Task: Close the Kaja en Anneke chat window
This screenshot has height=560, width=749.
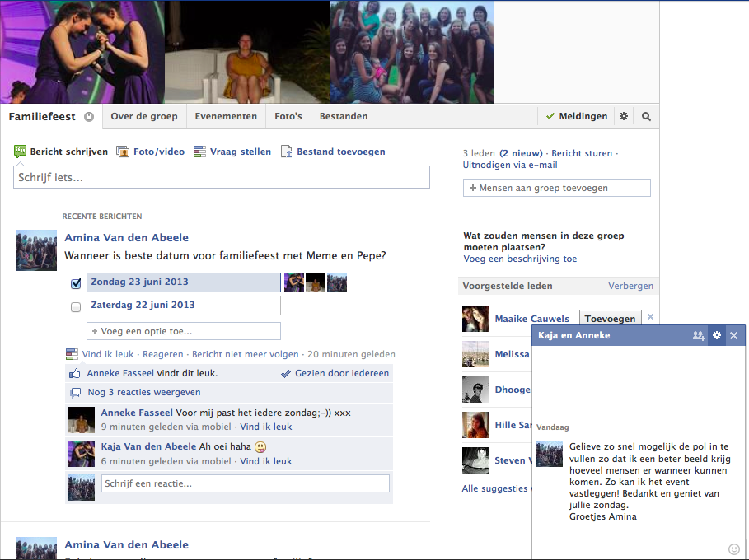Action: (733, 336)
